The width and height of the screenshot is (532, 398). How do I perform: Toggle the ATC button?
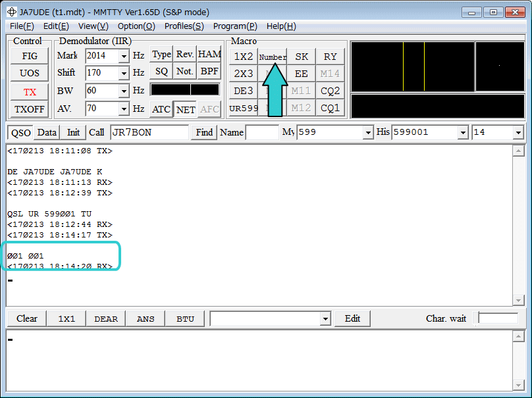pos(161,109)
